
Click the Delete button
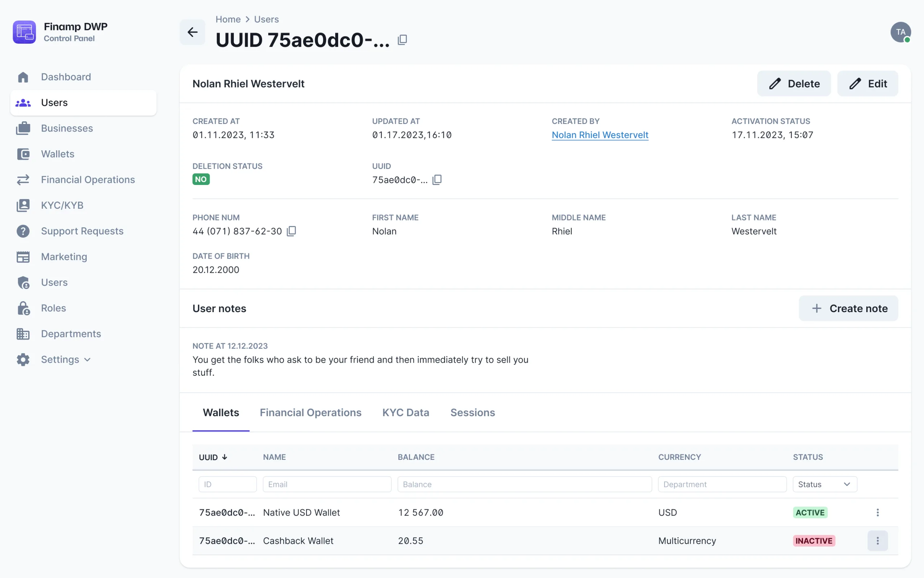tap(794, 83)
